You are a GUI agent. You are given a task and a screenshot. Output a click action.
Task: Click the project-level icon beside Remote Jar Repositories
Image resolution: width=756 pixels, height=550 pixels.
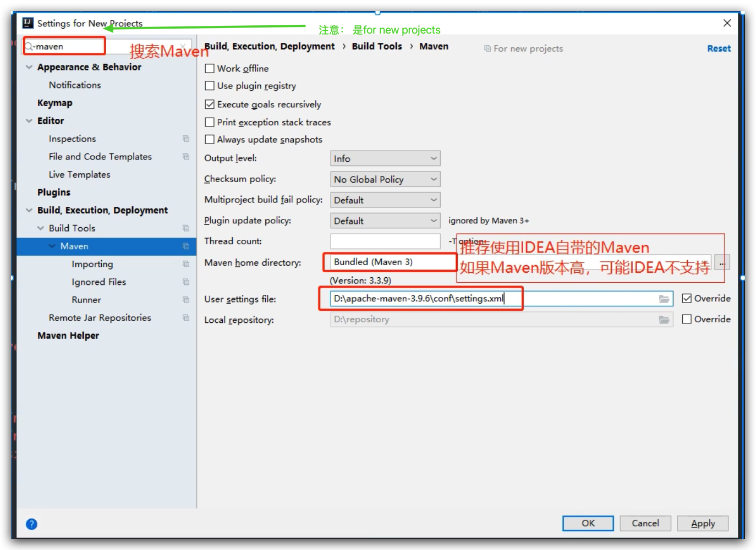(x=186, y=318)
